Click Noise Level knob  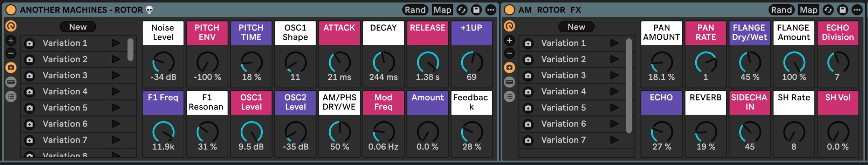(163, 62)
